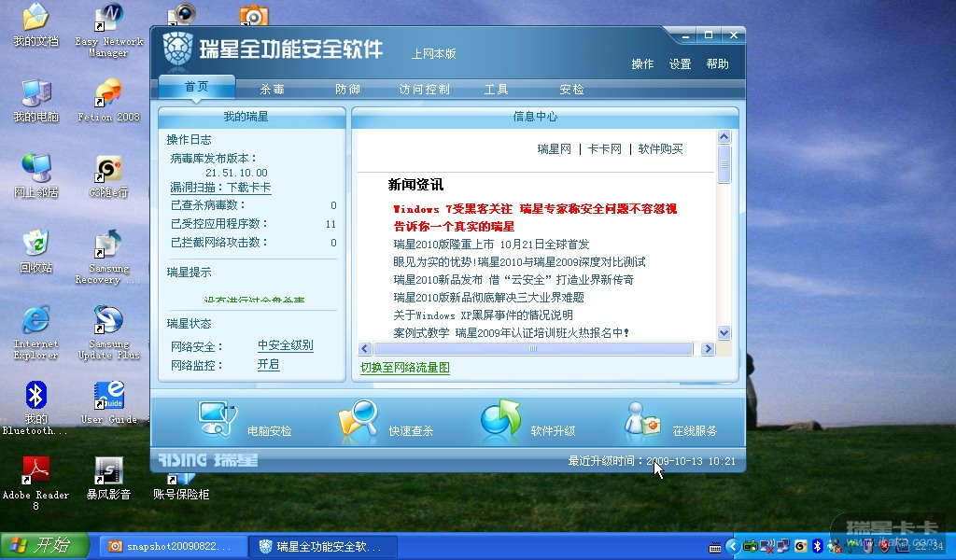Open 在线服务 online service icon
Viewport: 956px width, 560px height.
(x=642, y=420)
